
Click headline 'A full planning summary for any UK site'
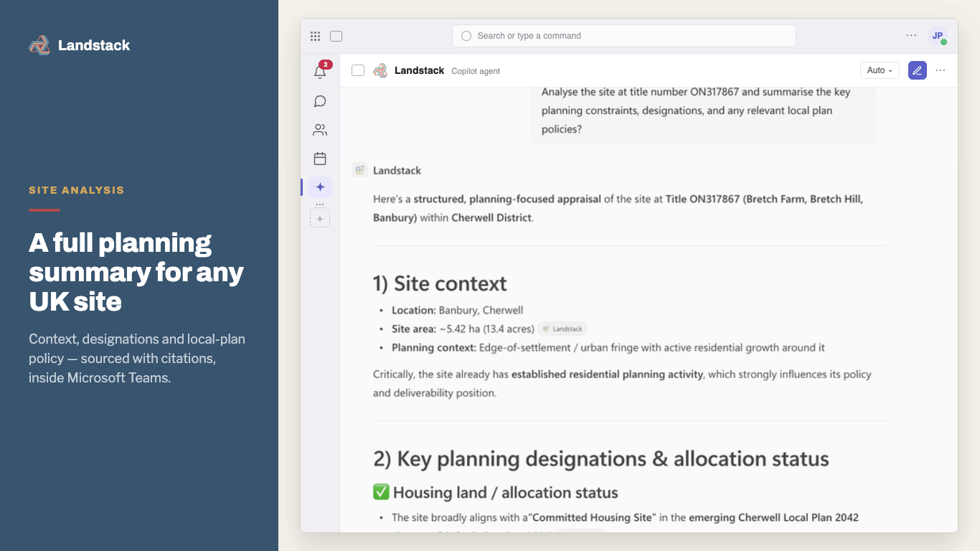pos(136,272)
